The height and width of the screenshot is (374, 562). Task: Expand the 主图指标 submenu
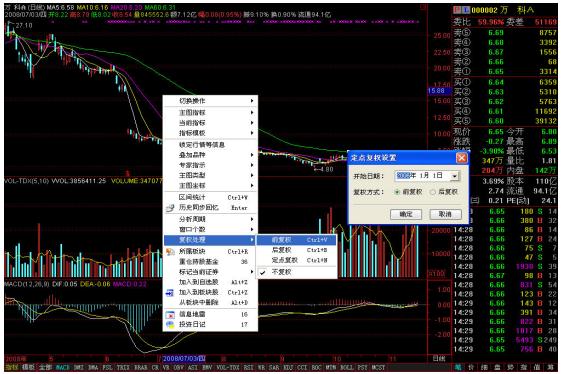[210, 113]
